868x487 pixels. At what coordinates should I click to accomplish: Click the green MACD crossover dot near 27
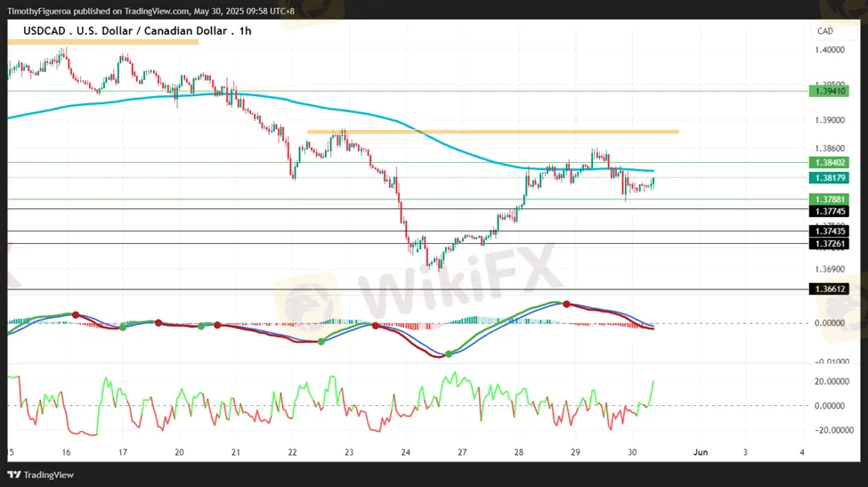tap(449, 353)
